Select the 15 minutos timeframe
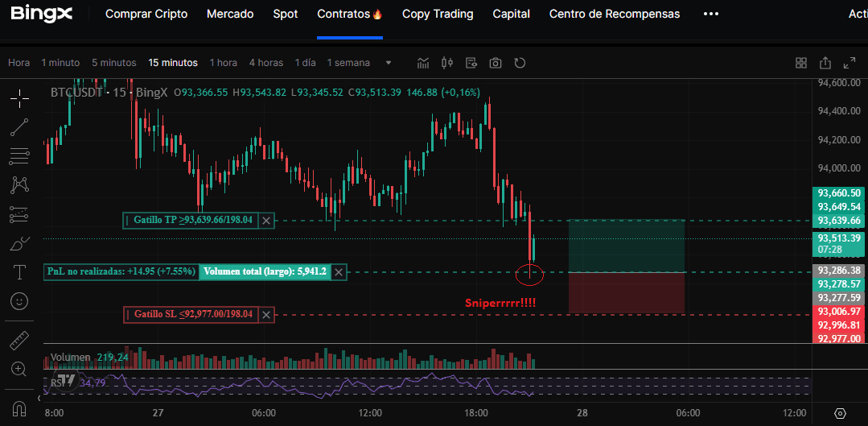Viewport: 868px width, 426px height. click(x=173, y=63)
